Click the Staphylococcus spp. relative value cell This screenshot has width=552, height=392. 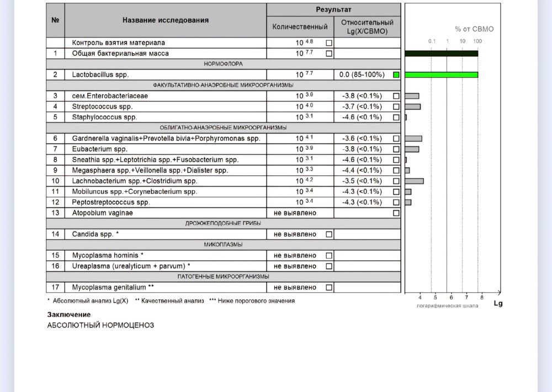362,117
